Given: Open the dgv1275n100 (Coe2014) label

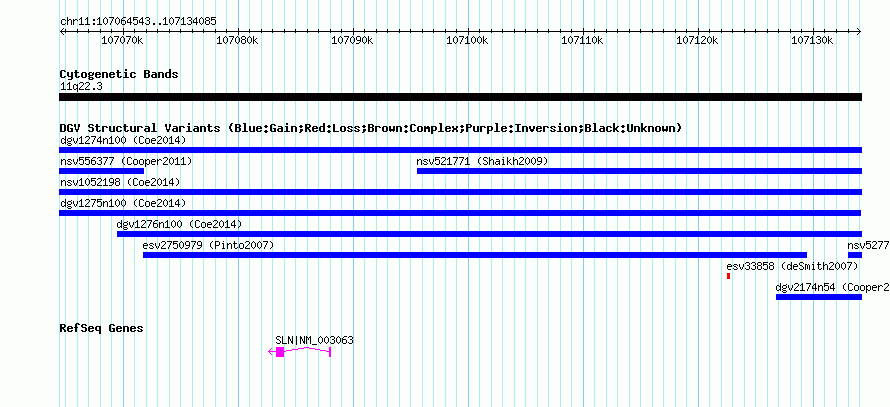Looking at the screenshot, I should click(123, 203).
